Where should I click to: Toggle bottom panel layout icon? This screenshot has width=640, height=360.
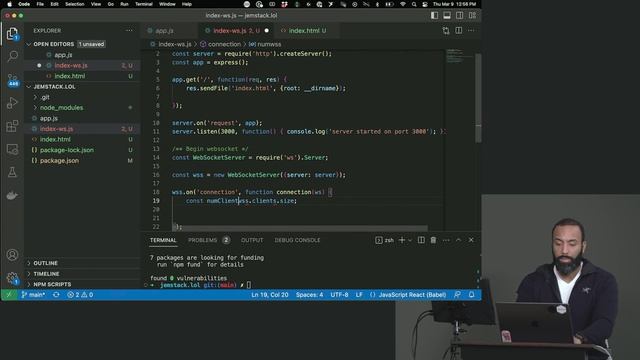coord(447,16)
